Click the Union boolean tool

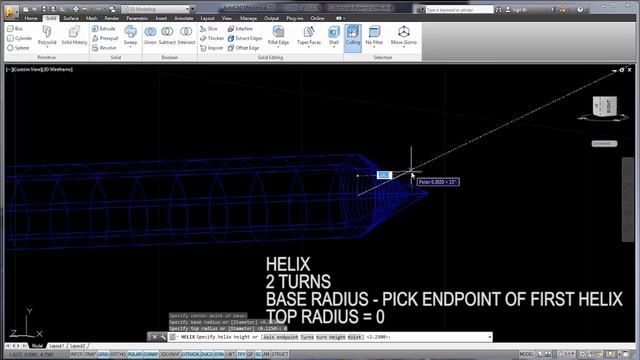(x=150, y=34)
